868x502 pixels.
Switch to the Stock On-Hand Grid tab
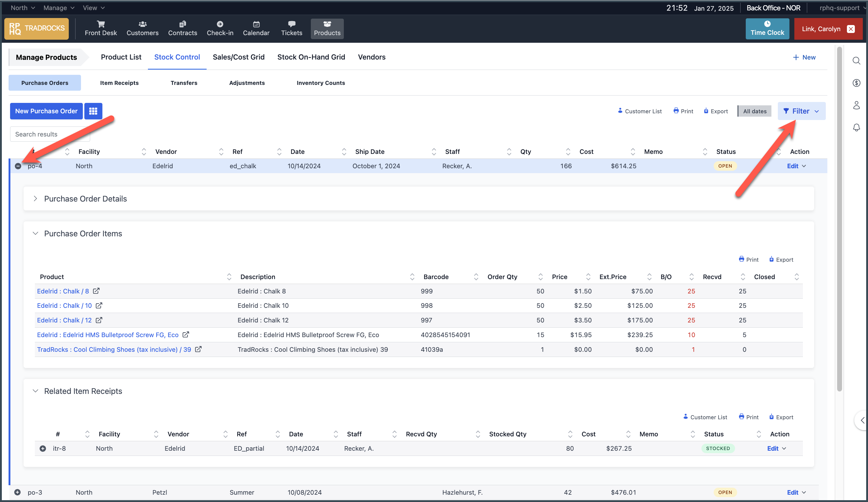pos(311,57)
